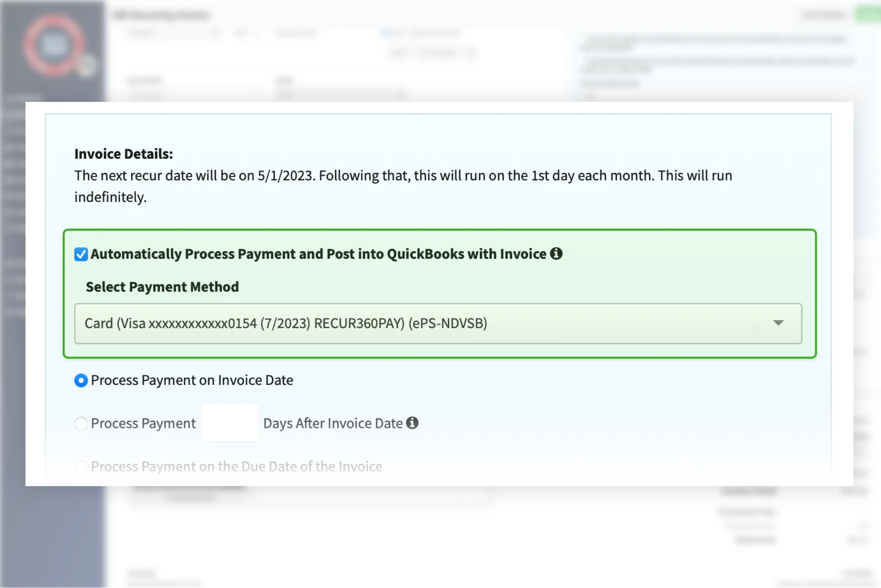Click Process Payment on the Due Date label
The width and height of the screenshot is (881, 588).
[x=236, y=467]
